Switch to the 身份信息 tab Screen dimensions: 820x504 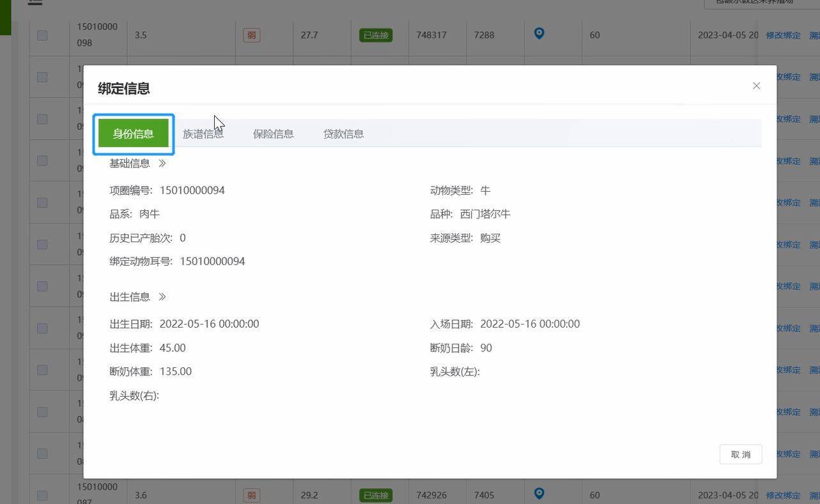[x=134, y=134]
